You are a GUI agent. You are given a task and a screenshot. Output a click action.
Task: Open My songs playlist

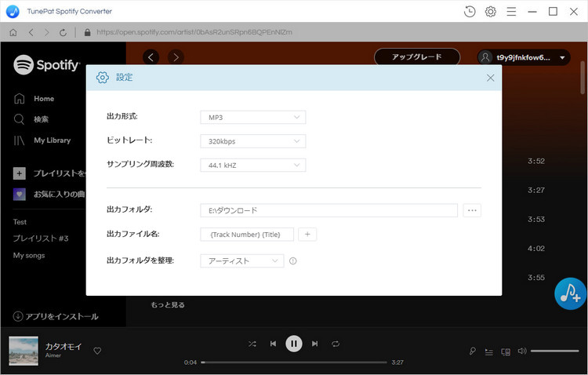(29, 255)
